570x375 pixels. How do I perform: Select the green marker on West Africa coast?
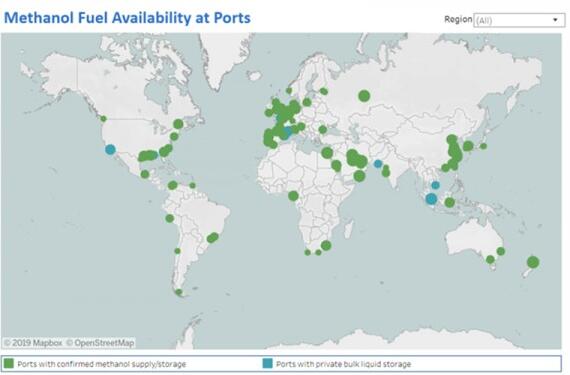pyautogui.click(x=293, y=196)
